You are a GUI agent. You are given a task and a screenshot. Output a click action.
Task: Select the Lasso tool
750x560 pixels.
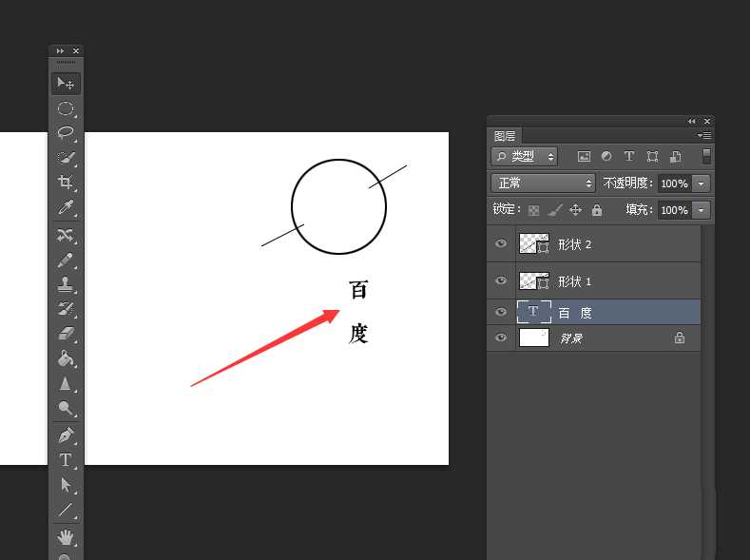[x=66, y=133]
